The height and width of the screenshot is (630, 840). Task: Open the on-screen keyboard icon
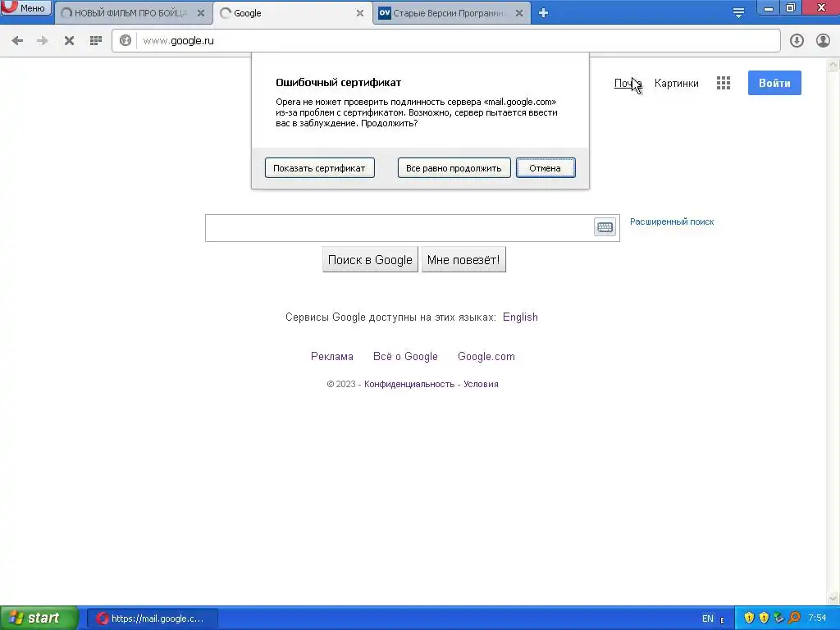(x=605, y=227)
